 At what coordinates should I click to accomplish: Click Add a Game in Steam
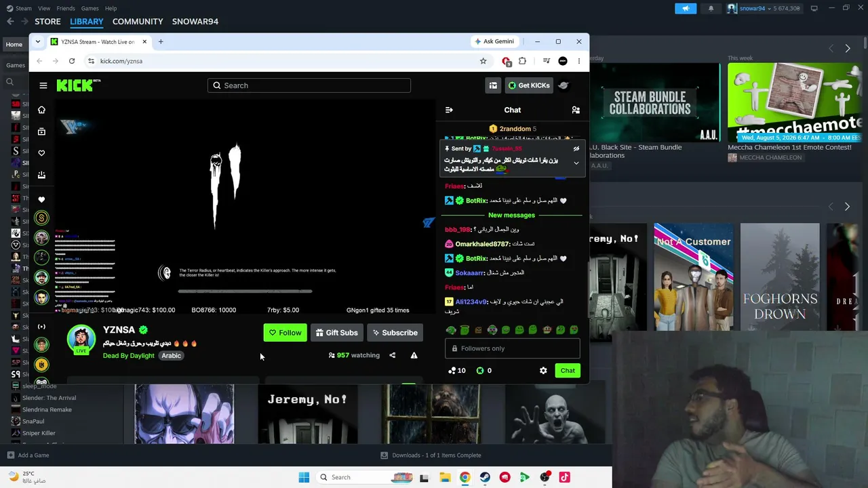tap(28, 455)
